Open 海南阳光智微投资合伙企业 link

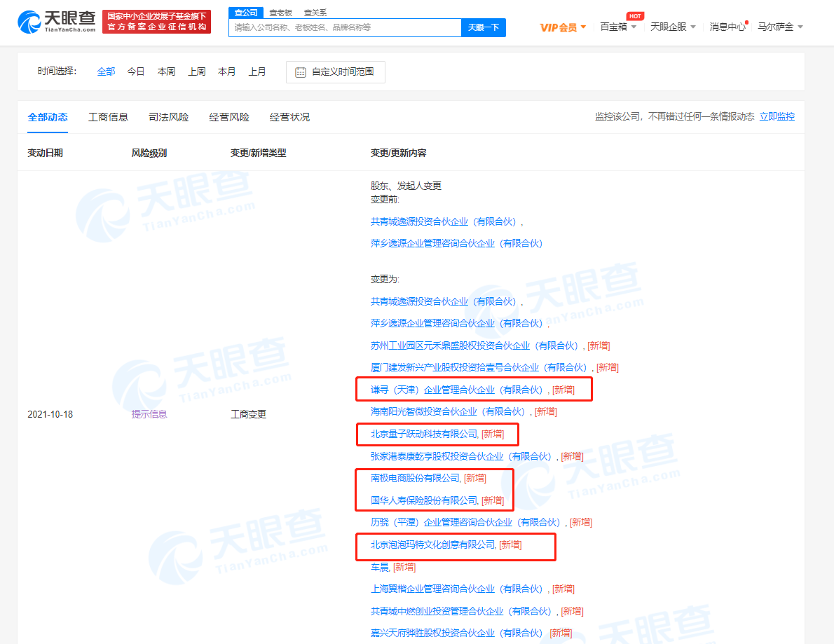click(448, 411)
